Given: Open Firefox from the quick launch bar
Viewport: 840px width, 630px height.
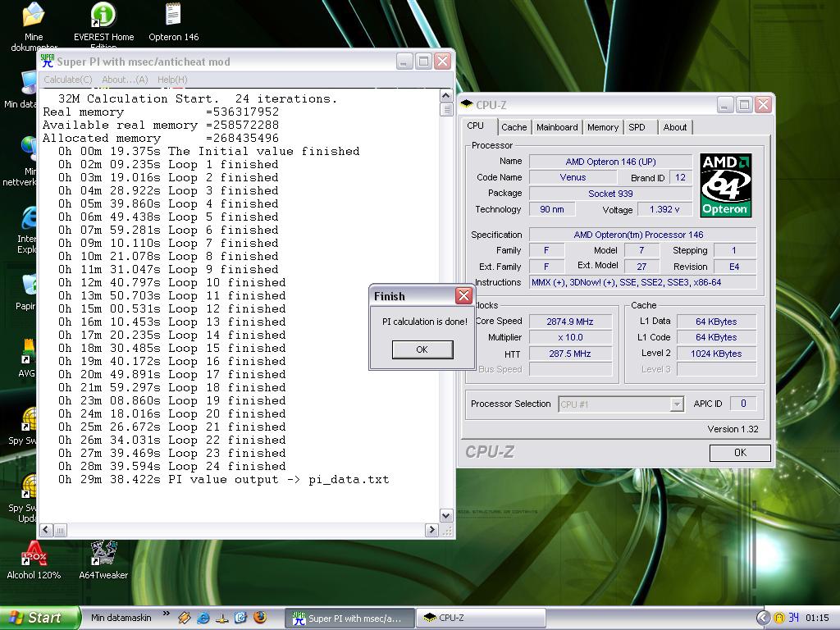Looking at the screenshot, I should click(x=260, y=618).
